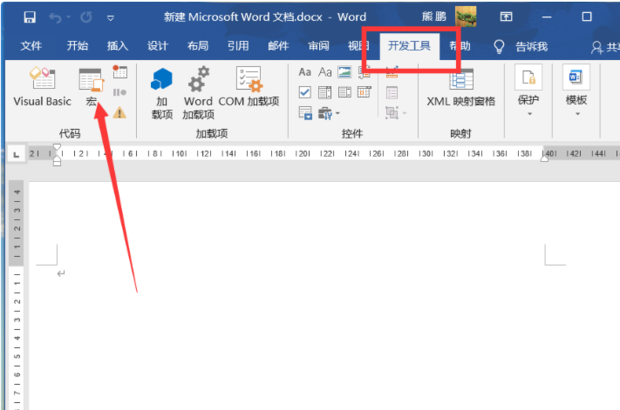The height and width of the screenshot is (410, 620).
Task: Open the 宏 (Macros) dialog
Action: [x=91, y=87]
